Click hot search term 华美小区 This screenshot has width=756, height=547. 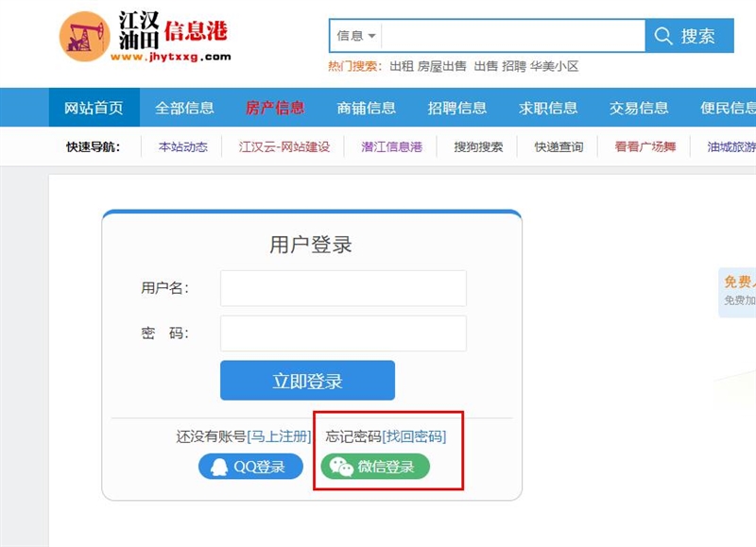[555, 66]
